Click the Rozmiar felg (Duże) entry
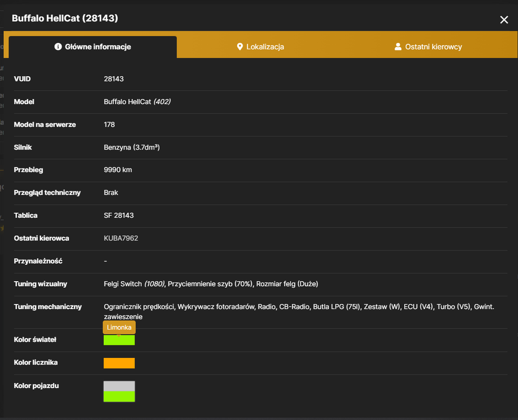This screenshot has width=518, height=420. [287, 284]
